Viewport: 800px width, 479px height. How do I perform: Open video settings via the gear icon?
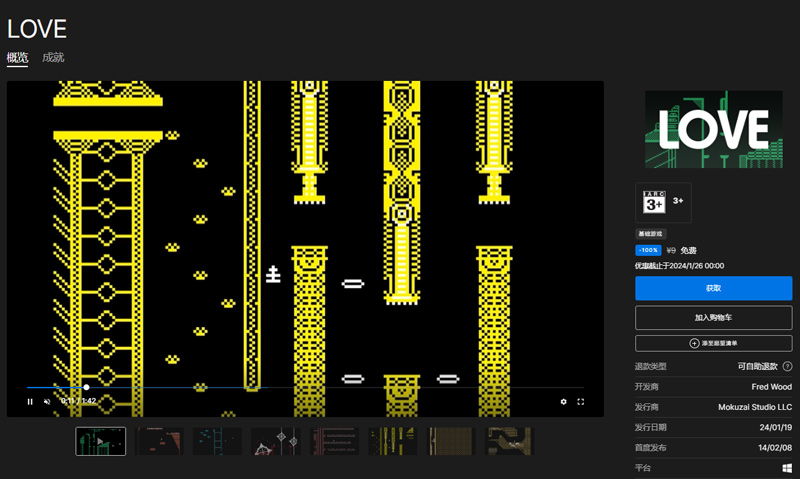pos(563,401)
